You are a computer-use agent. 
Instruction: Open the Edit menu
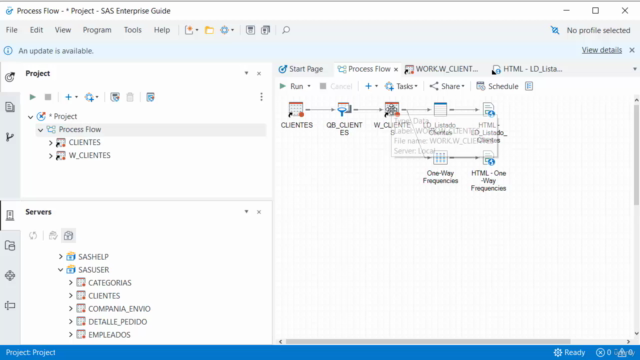36,30
